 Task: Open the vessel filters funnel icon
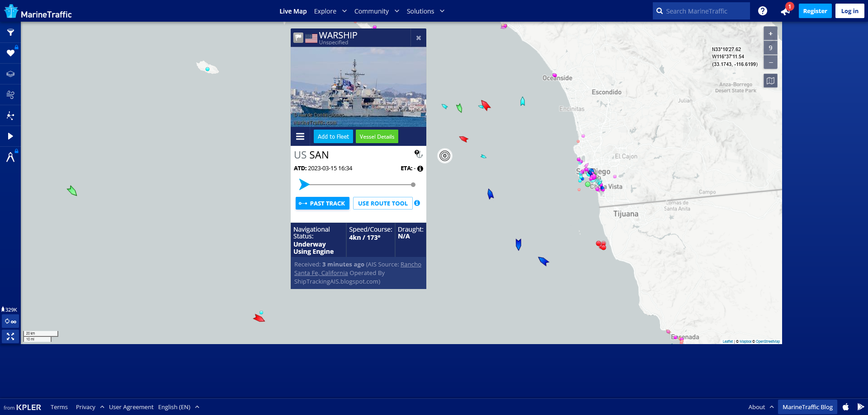10,33
